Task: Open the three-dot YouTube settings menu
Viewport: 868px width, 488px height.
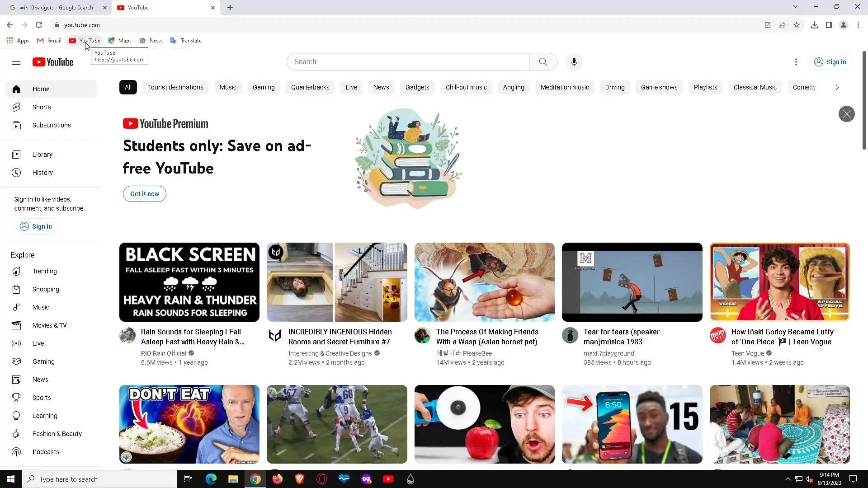Action: click(796, 62)
